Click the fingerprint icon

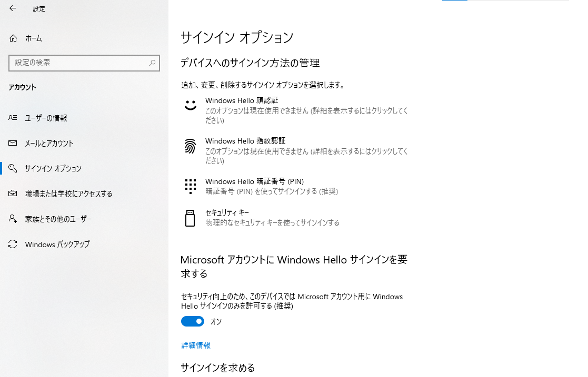click(190, 146)
